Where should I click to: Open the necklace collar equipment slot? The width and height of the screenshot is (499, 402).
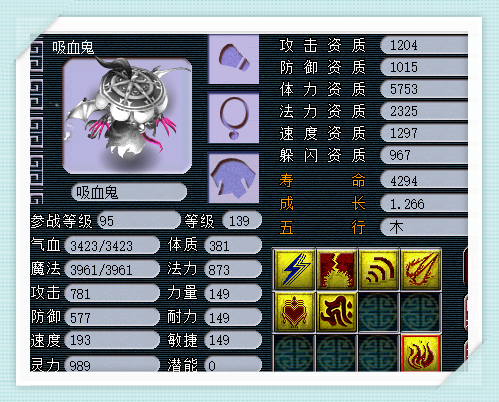coord(233,118)
